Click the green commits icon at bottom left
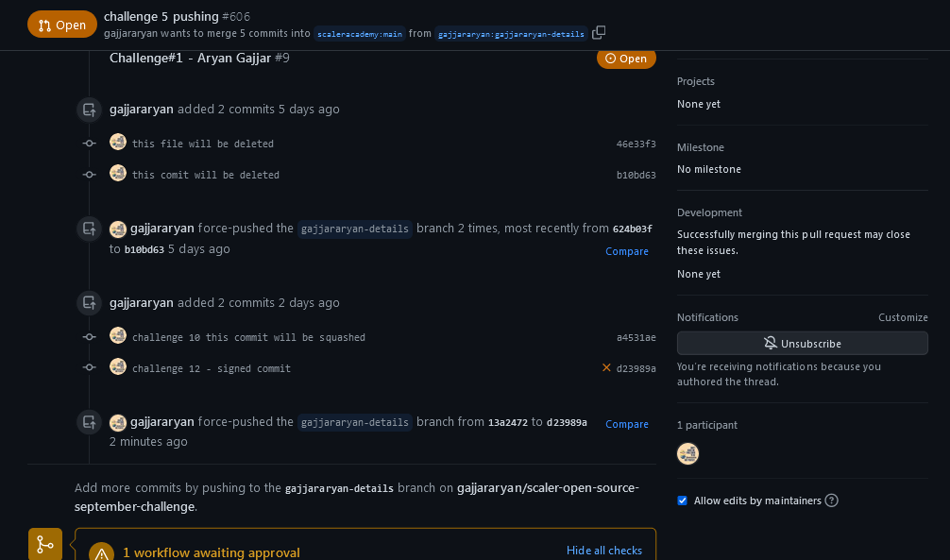The height and width of the screenshot is (560, 950). (x=44, y=545)
